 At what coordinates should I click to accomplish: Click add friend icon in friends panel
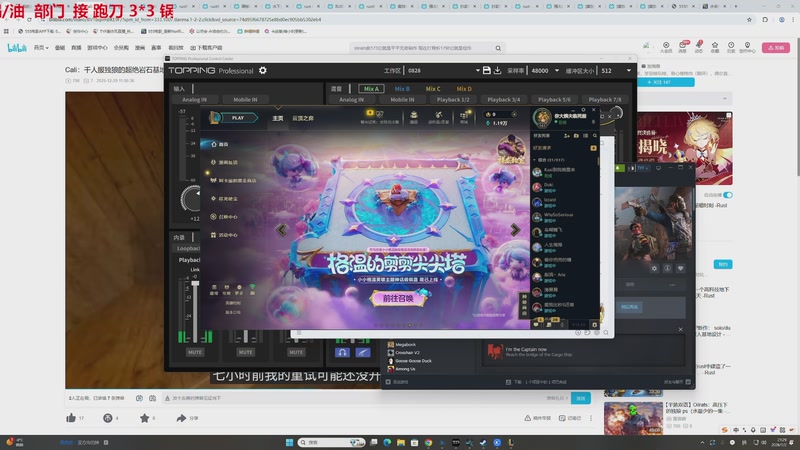pyautogui.click(x=567, y=136)
